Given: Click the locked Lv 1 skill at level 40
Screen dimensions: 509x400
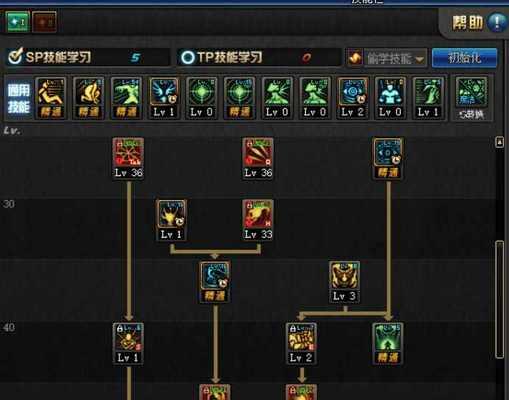Looking at the screenshot, I should tap(128, 344).
